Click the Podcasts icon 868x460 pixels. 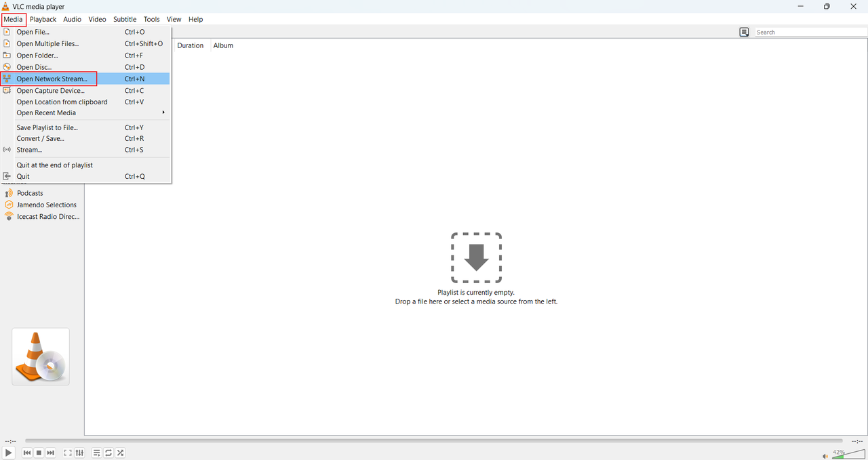(x=9, y=193)
